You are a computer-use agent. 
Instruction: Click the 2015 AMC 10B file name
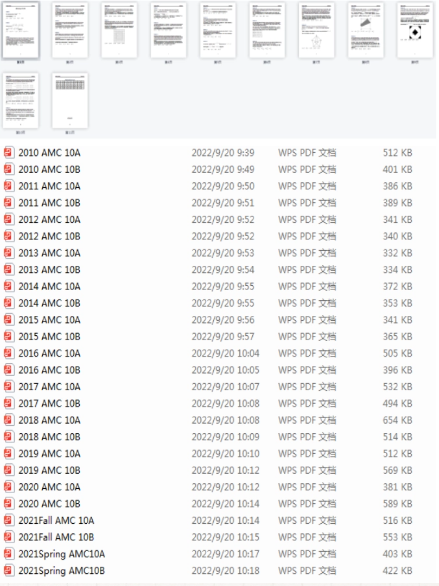(49, 337)
